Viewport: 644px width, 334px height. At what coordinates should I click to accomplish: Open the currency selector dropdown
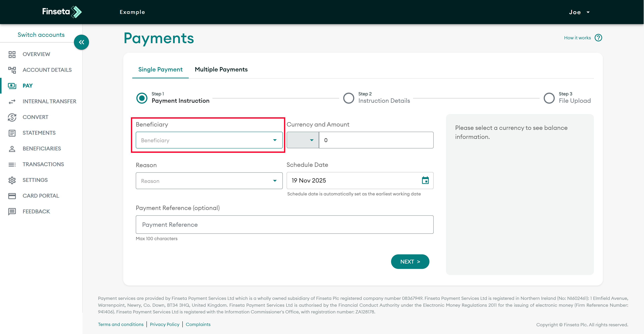[303, 140]
